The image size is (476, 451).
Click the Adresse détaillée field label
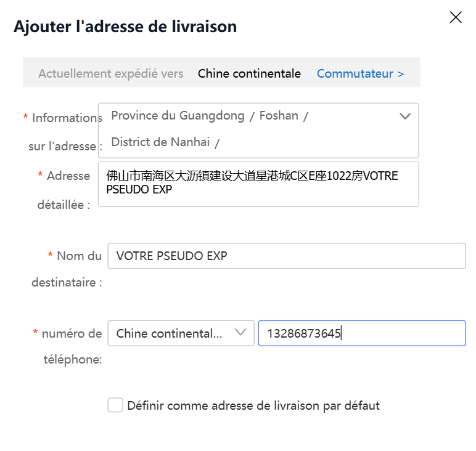pos(64,190)
